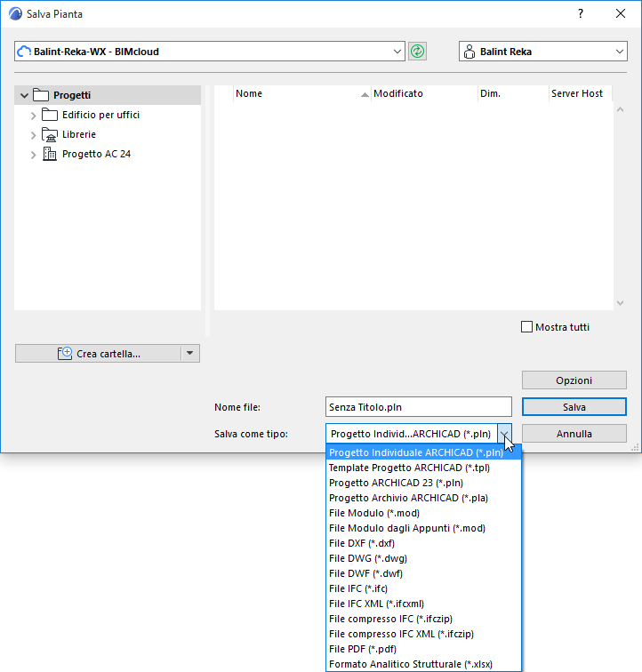Enable the Mostra tutti checkbox
Screen dimensions: 642x672
(526, 327)
